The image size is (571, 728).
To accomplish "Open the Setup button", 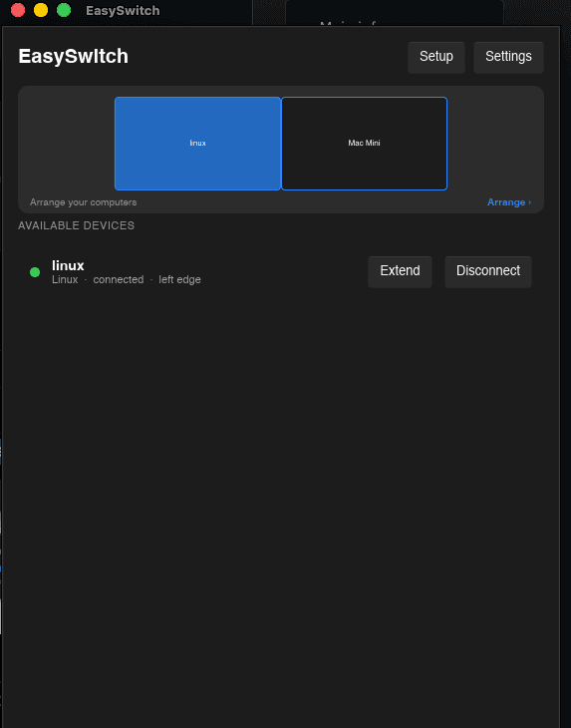I will tap(436, 57).
